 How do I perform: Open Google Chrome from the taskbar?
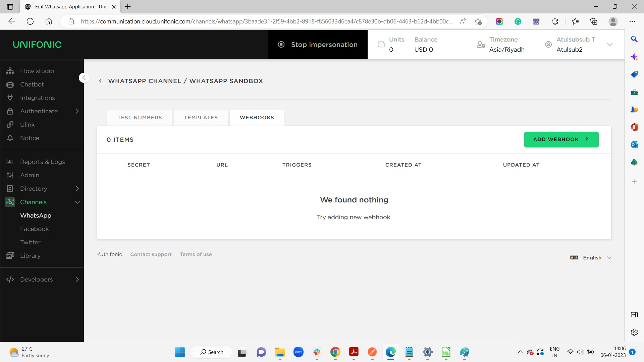tap(335, 352)
